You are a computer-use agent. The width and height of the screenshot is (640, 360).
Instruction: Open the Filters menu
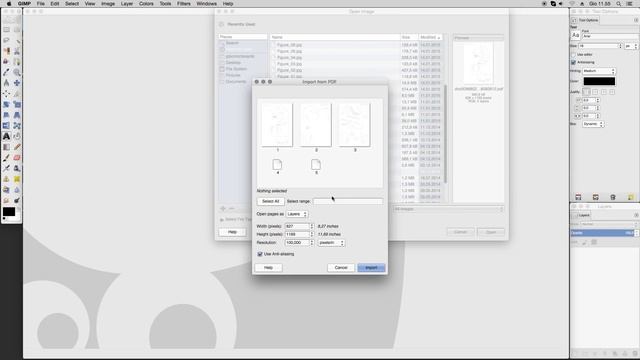click(x=184, y=4)
